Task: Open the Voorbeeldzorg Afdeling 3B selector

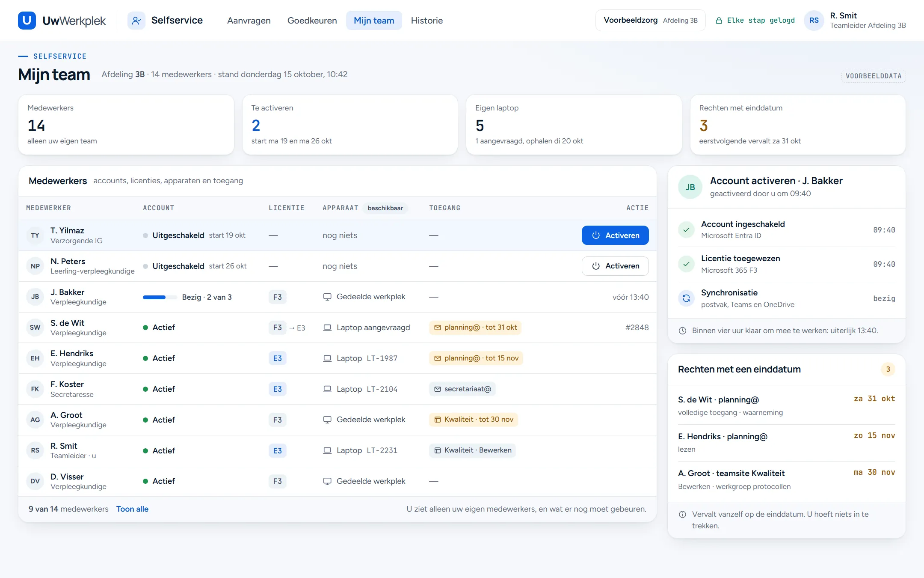Action: [650, 20]
